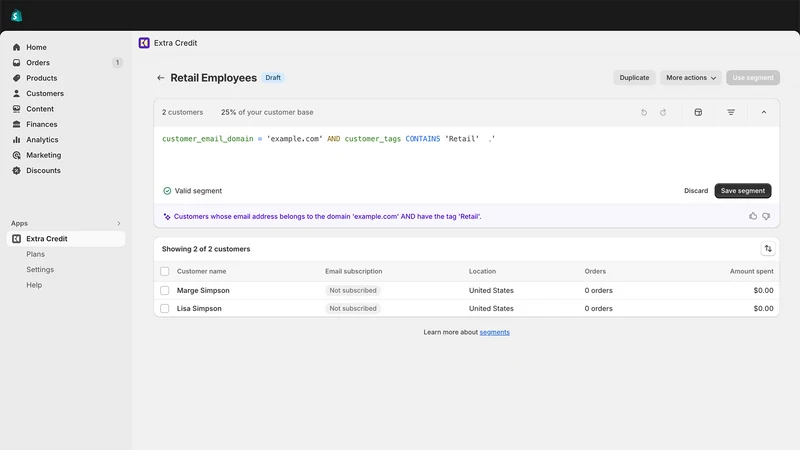Click the Use segment button
Image resolution: width=800 pixels, height=450 pixels.
(753, 78)
